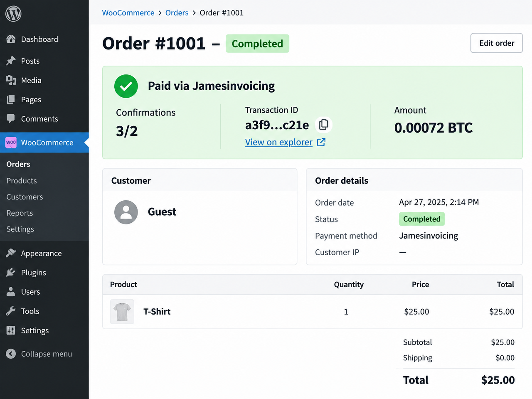This screenshot has width=532, height=399.
Task: Go to Customers submenu
Action: point(25,197)
